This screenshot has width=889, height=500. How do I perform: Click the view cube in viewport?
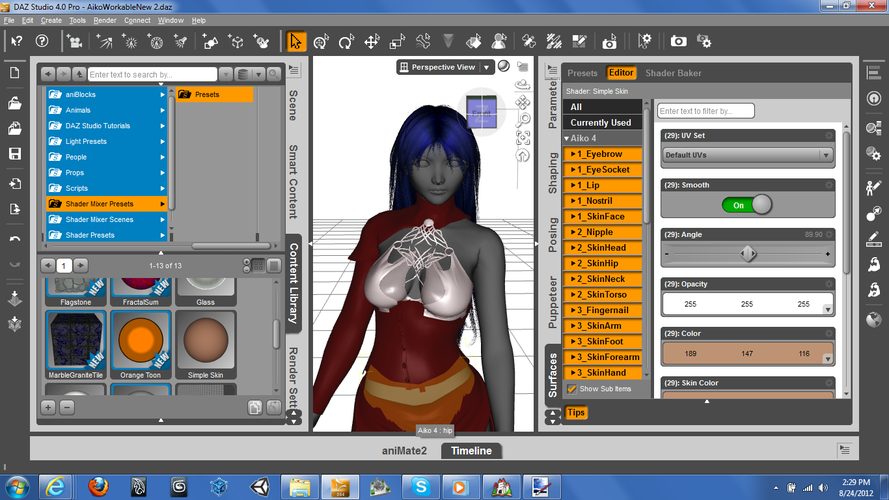coord(481,112)
